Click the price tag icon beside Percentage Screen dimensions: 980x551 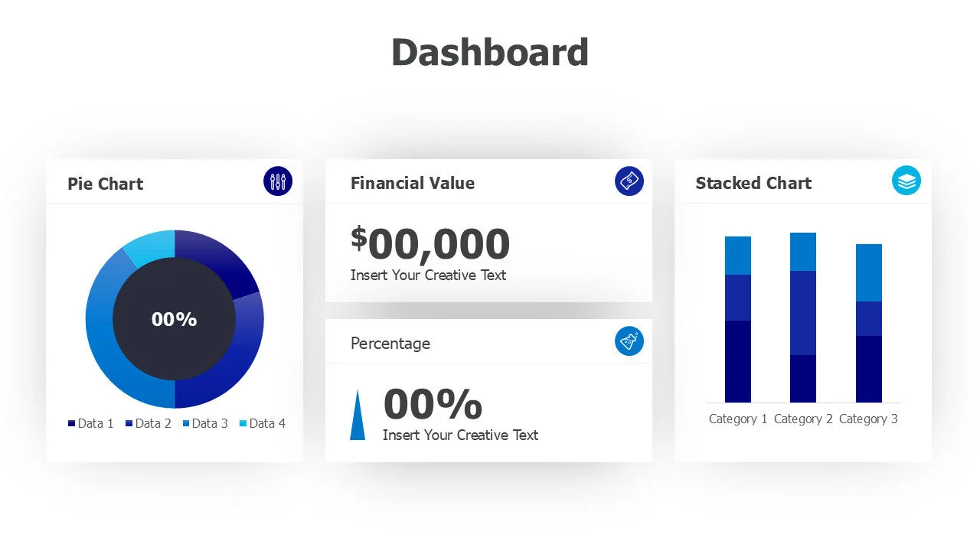pyautogui.click(x=629, y=341)
